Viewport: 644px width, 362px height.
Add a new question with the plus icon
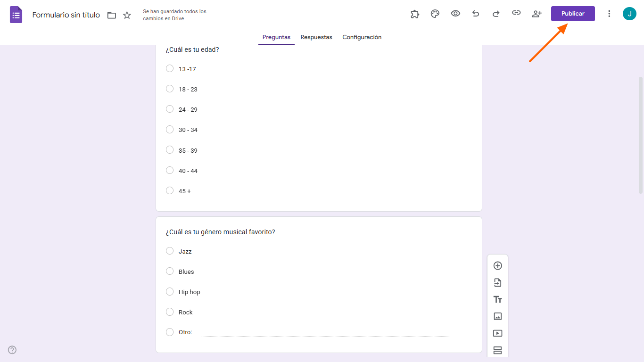click(497, 265)
